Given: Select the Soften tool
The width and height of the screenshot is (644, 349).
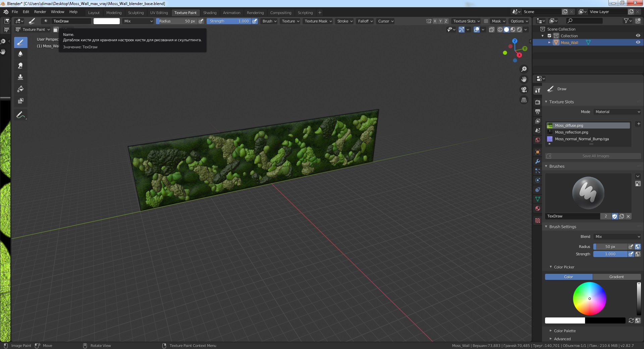Looking at the screenshot, I should coord(20,54).
